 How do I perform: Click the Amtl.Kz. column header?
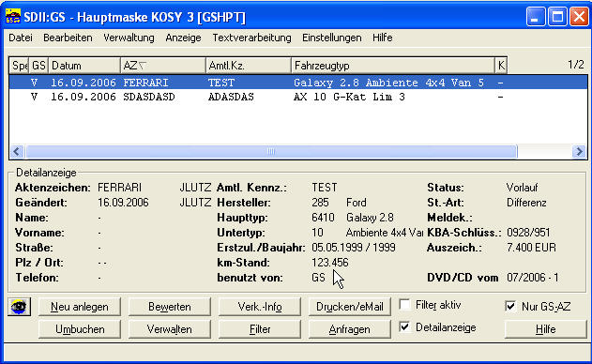tap(249, 66)
